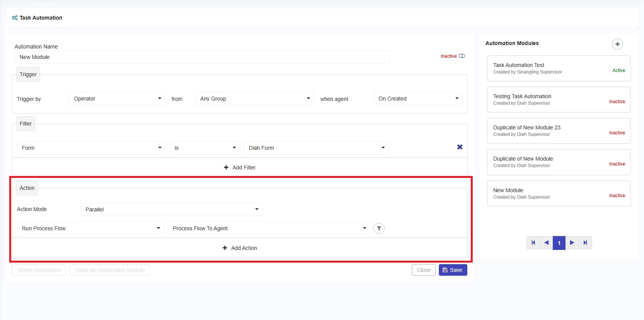Image resolution: width=644 pixels, height=320 pixels.
Task: Open the action filter funnel icon
Action: pyautogui.click(x=379, y=228)
